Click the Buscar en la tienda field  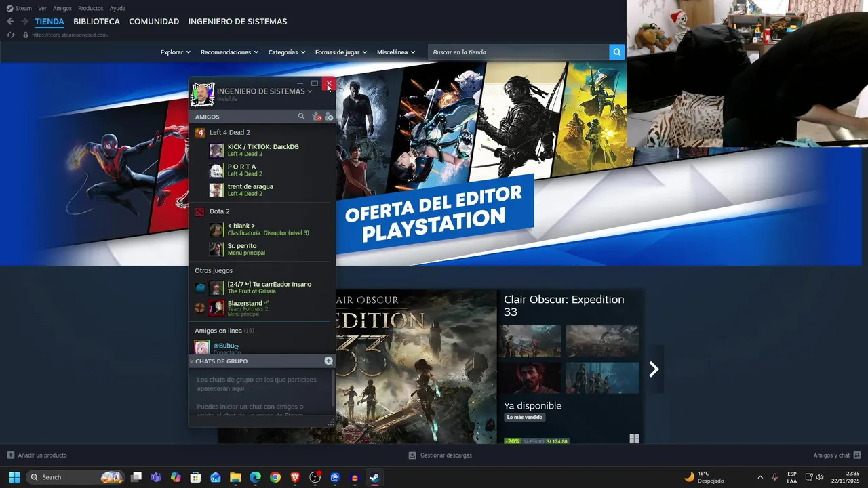(x=519, y=52)
